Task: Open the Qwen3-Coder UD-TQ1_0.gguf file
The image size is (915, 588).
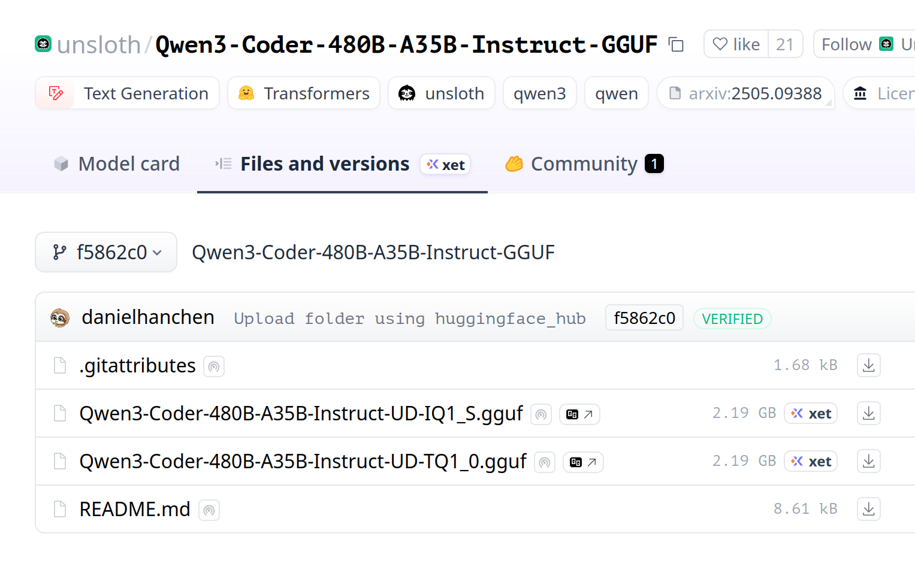Action: tap(303, 461)
